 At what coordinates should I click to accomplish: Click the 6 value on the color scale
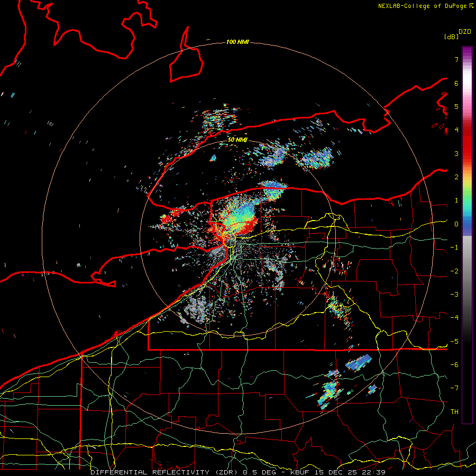coord(456,83)
